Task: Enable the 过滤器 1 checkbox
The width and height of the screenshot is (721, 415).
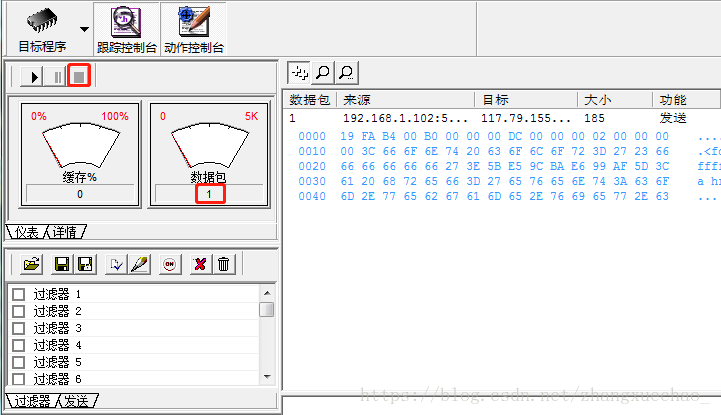Action: pos(18,294)
